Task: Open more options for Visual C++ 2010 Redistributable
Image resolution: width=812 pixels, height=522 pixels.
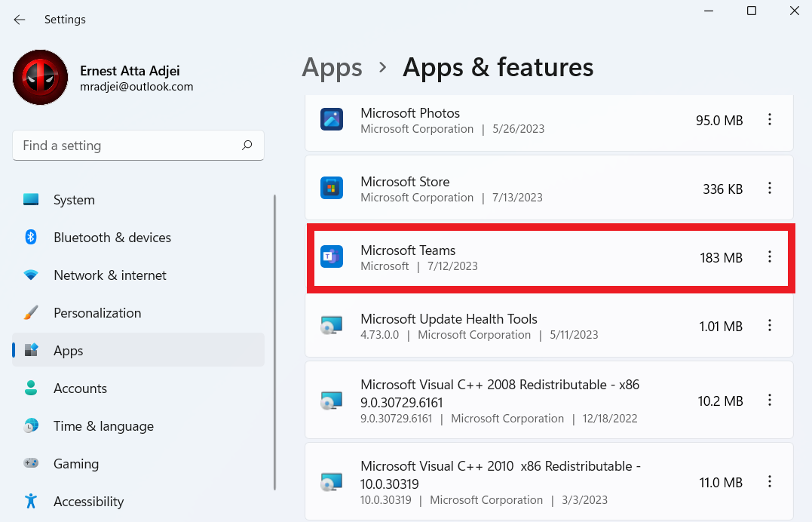Action: point(770,482)
